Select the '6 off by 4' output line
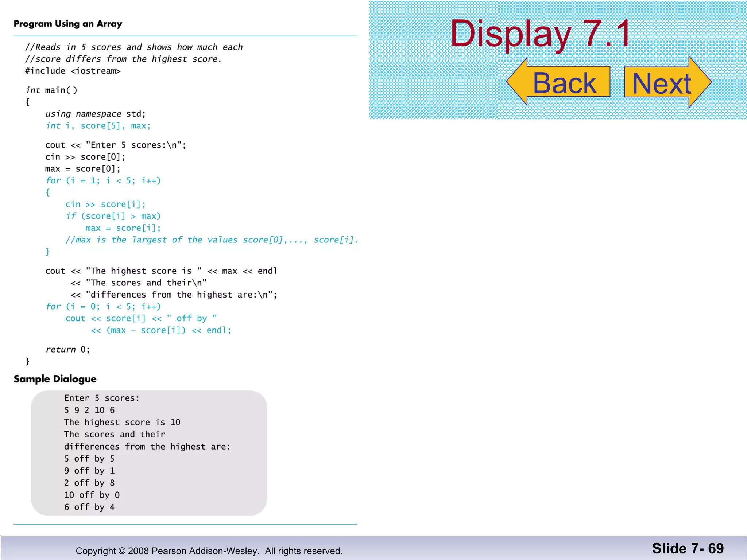 [x=89, y=507]
